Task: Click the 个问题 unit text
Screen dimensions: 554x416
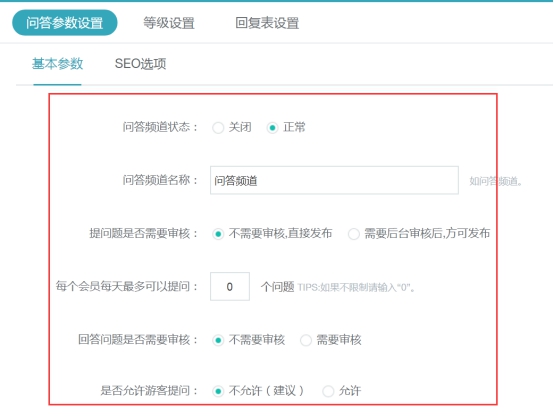Action: point(277,287)
